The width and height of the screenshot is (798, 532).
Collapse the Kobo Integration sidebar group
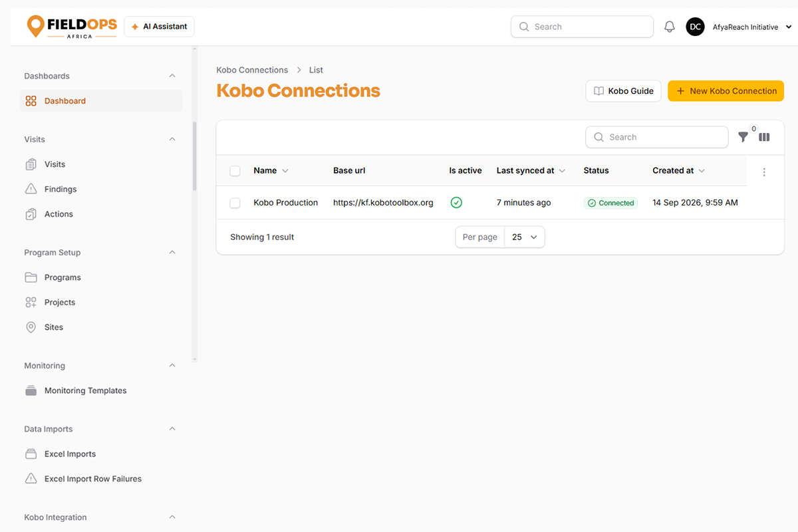(x=172, y=517)
